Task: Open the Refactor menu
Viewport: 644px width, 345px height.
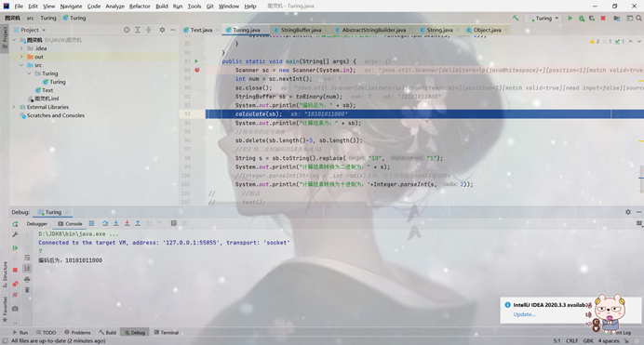Action: click(x=140, y=7)
